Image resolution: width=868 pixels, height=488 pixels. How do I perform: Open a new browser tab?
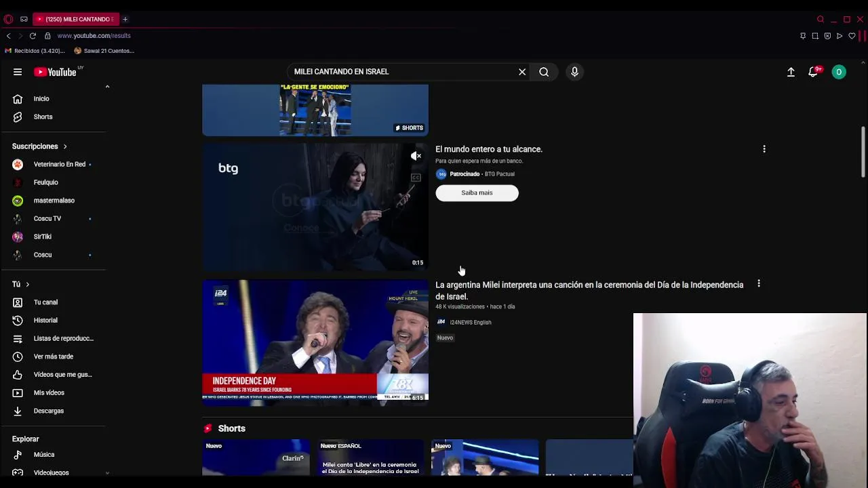pos(125,19)
